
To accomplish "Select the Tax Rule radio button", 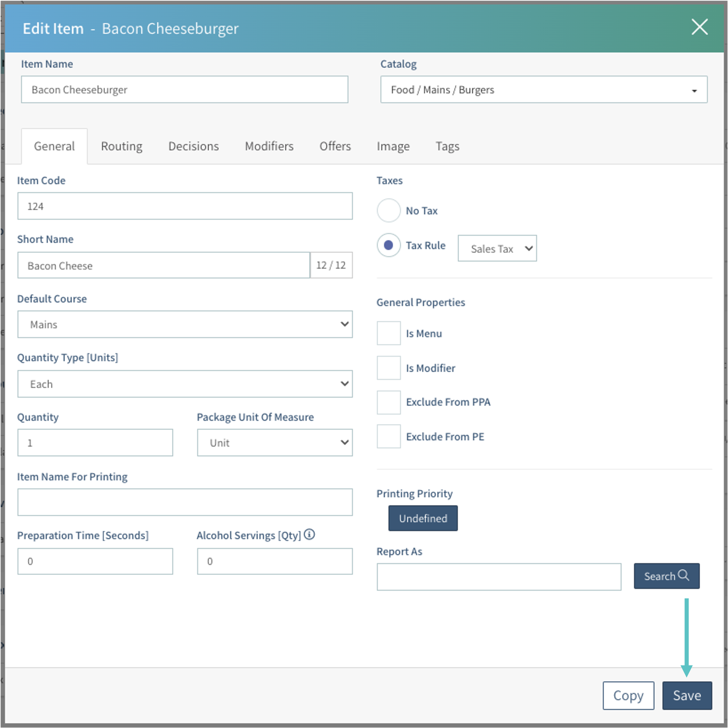I will click(389, 245).
